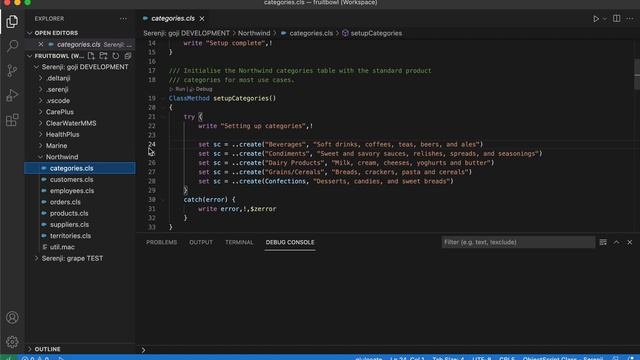The image size is (640, 360).
Task: Click Serenji: goji DEVELOPMENT in breadcrumb
Action: 187,33
